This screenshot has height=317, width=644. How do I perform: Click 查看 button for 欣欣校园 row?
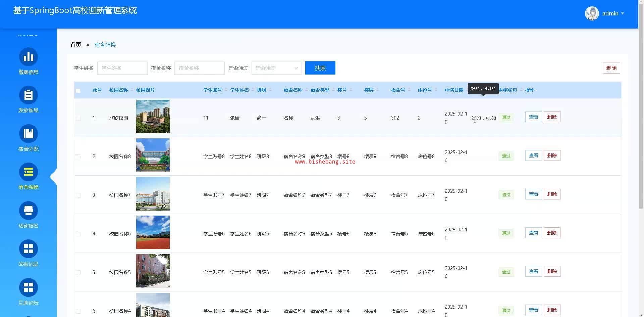point(533,117)
